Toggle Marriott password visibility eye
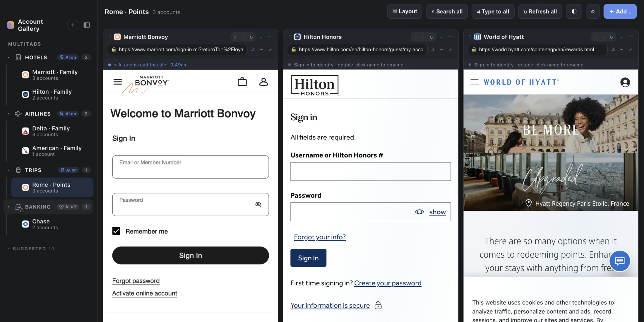Screen dimensions: 644x322 tap(258, 204)
